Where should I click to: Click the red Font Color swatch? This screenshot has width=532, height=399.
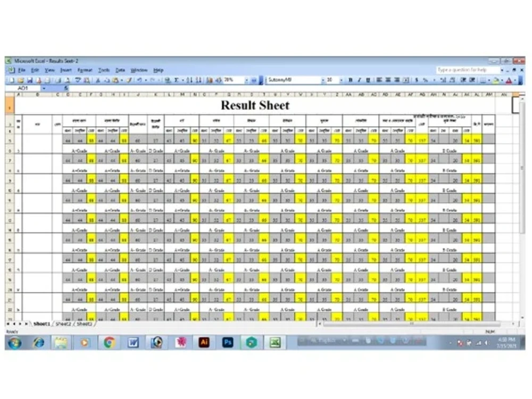click(509, 80)
